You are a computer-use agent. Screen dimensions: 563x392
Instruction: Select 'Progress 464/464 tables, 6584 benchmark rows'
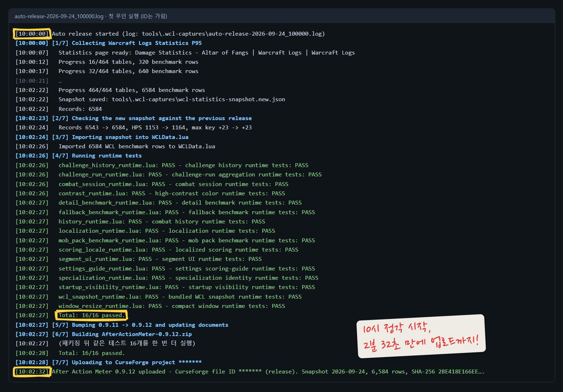click(110, 90)
